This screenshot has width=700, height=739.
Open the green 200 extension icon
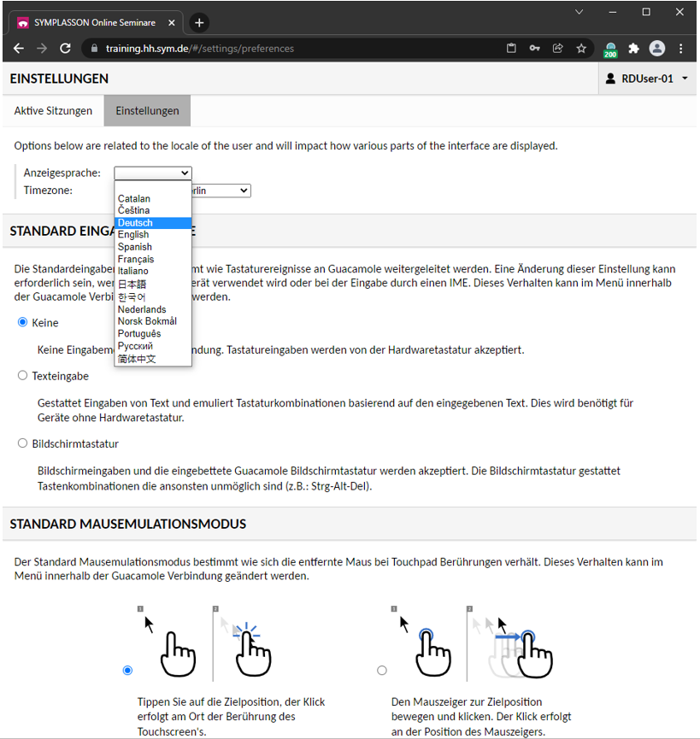click(610, 49)
